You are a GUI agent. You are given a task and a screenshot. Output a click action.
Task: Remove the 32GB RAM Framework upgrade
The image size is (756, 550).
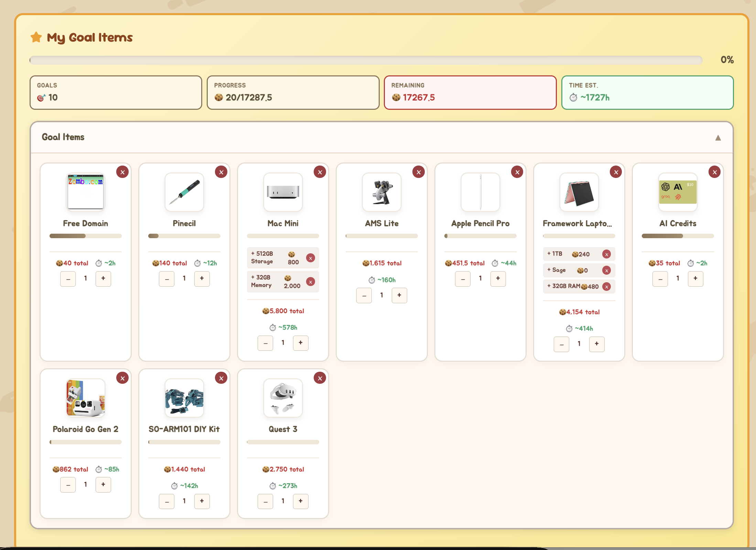coord(607,287)
